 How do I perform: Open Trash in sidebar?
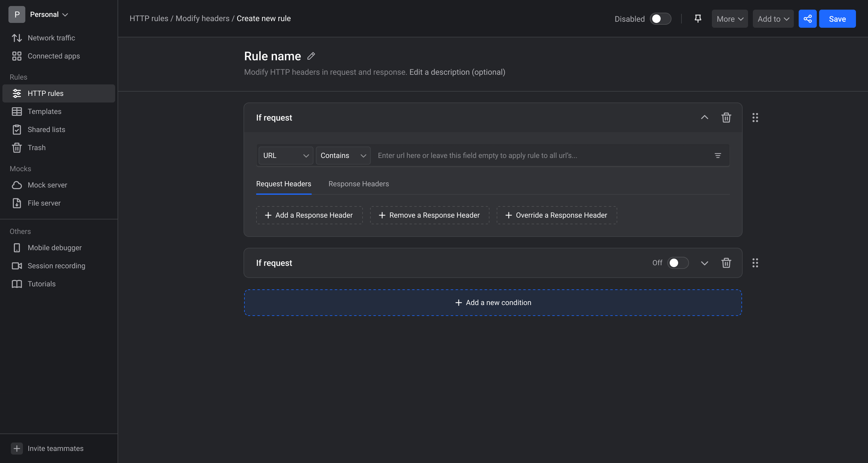(59, 148)
